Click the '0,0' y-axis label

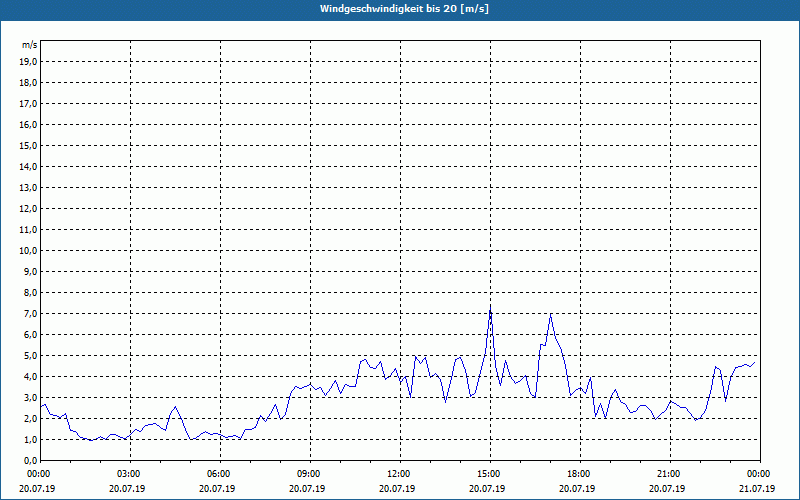pos(30,461)
